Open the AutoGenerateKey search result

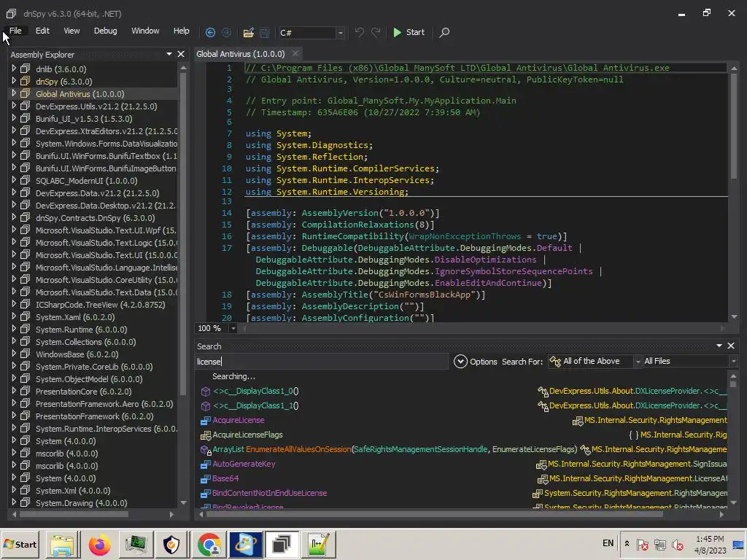[x=244, y=464]
